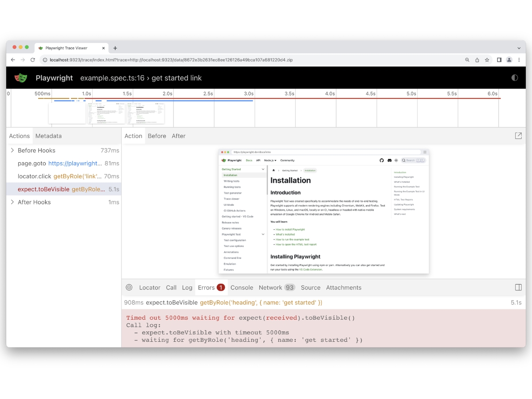Open the Network tab
This screenshot has height=399, width=532.
[277, 287]
